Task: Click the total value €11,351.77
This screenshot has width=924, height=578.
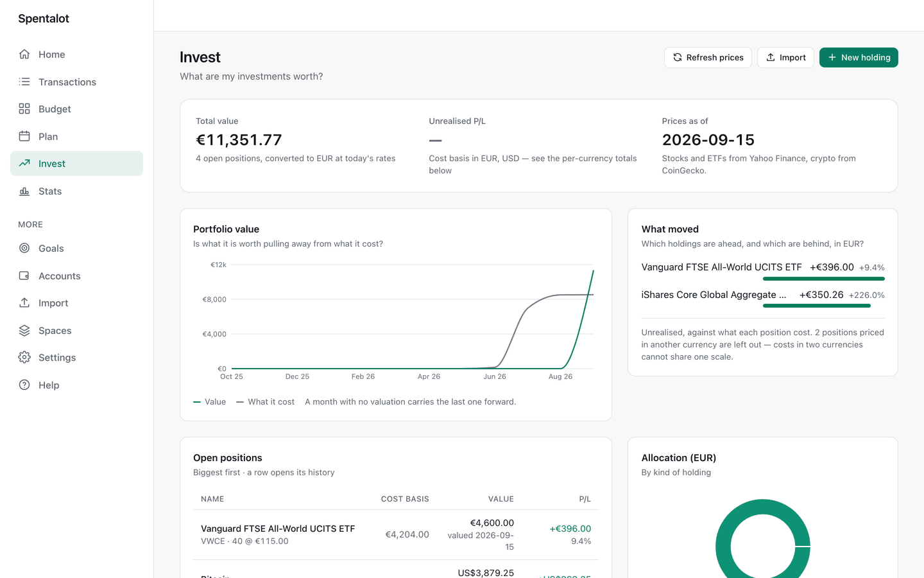Action: point(239,140)
